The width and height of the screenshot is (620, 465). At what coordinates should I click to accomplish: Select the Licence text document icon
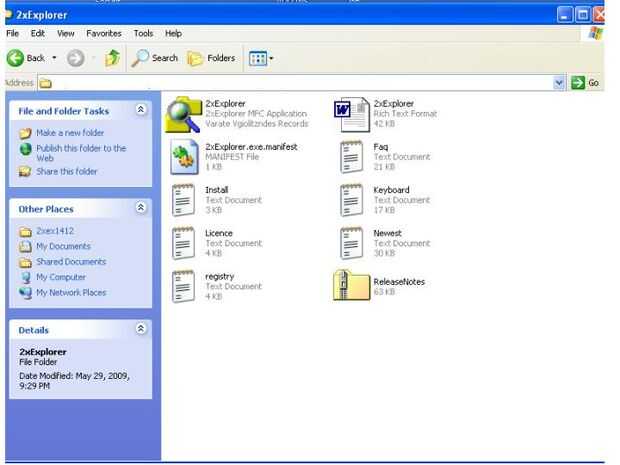coord(183,243)
